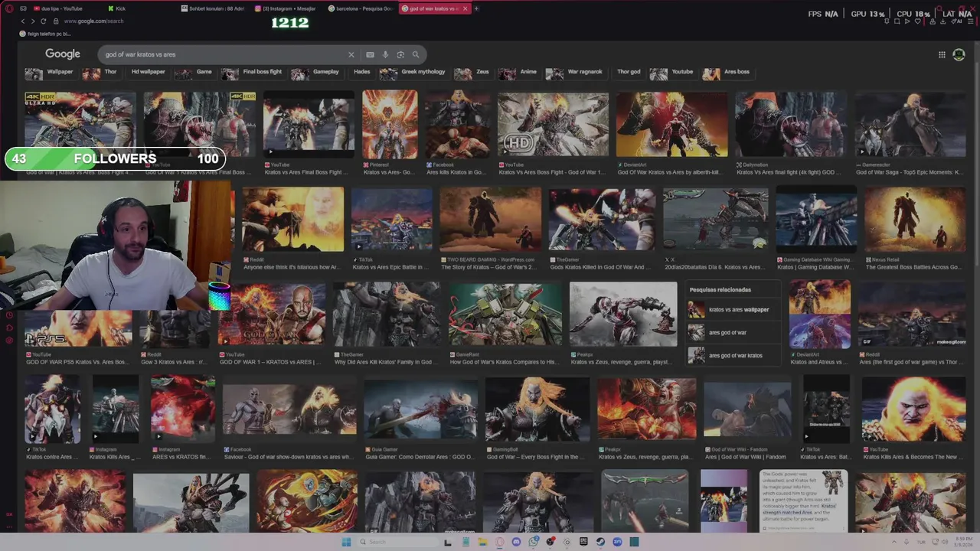Switch to the dua lipa - YouTube tab
Screen dimensions: 980x551
click(63, 8)
